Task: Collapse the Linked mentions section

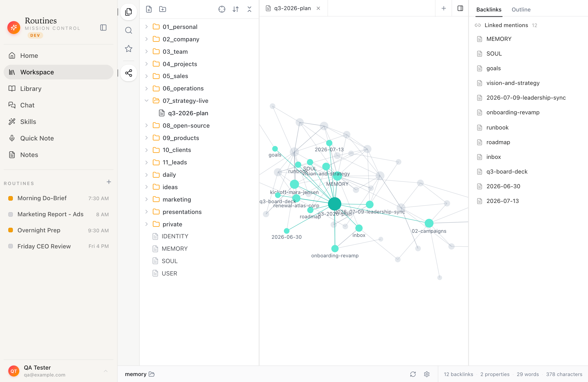Action: 506,25
